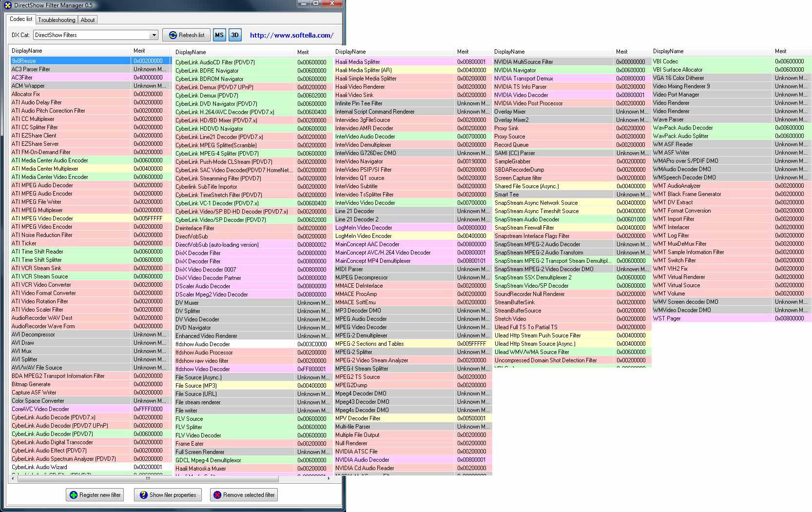812x512 pixels.
Task: Select the FLV Splitter row
Action: point(252,427)
